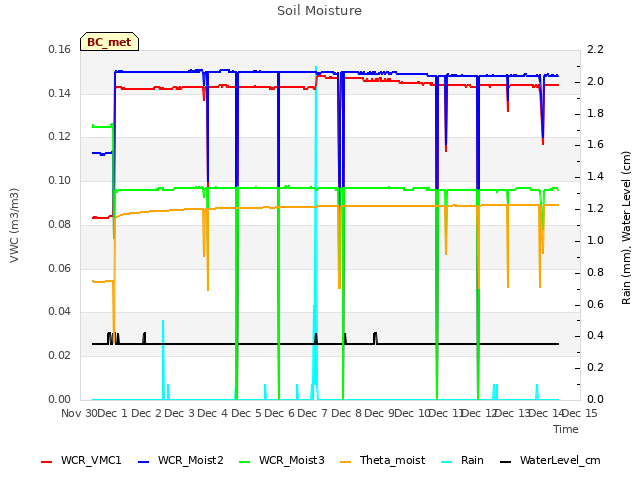Click the Rain (mm), Water Level (cm) axis title
The height and width of the screenshot is (480, 640).
coord(626,228)
